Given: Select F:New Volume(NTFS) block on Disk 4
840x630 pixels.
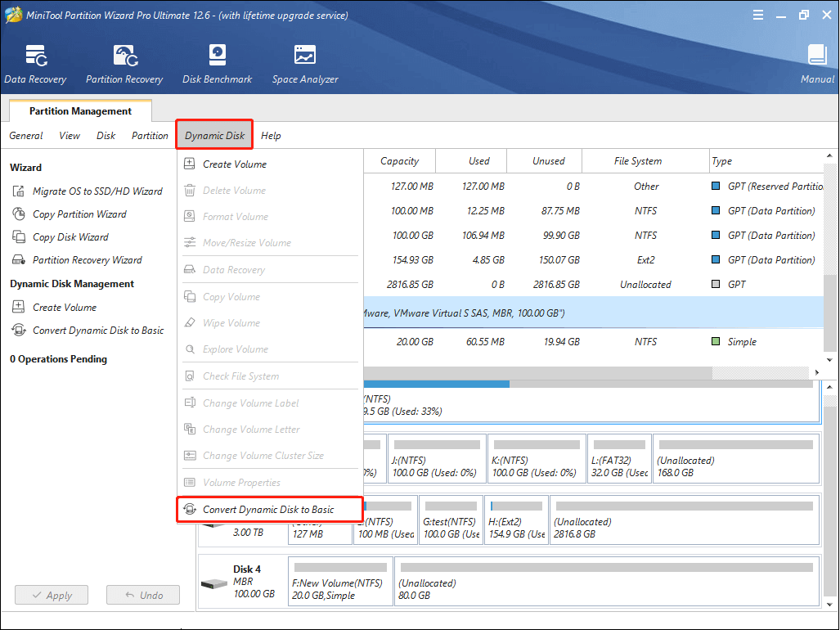Looking at the screenshot, I should tap(340, 581).
